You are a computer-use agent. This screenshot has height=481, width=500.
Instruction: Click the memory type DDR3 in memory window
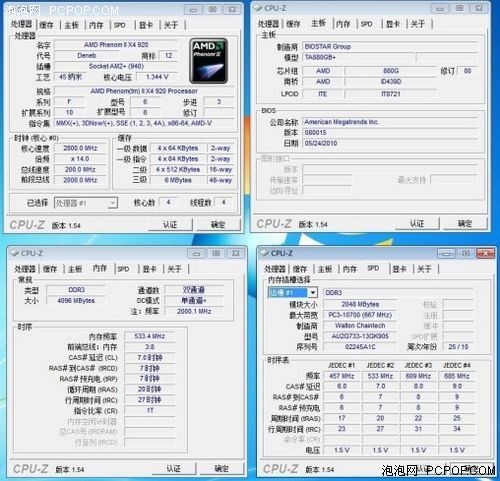tap(76, 290)
